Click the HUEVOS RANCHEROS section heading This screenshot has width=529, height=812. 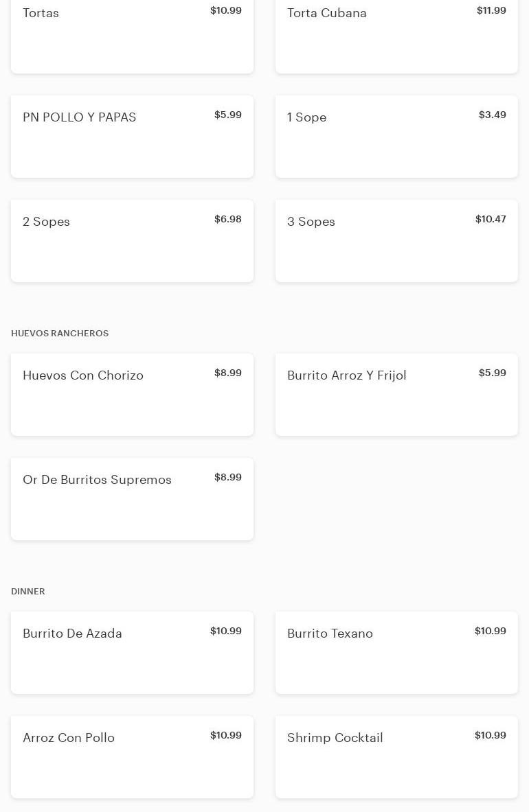pyautogui.click(x=60, y=334)
